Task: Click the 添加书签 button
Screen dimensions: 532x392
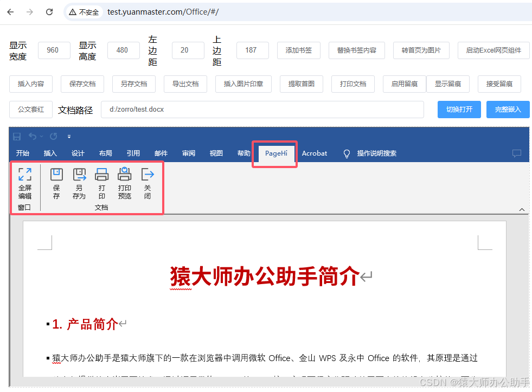Action: tap(299, 50)
